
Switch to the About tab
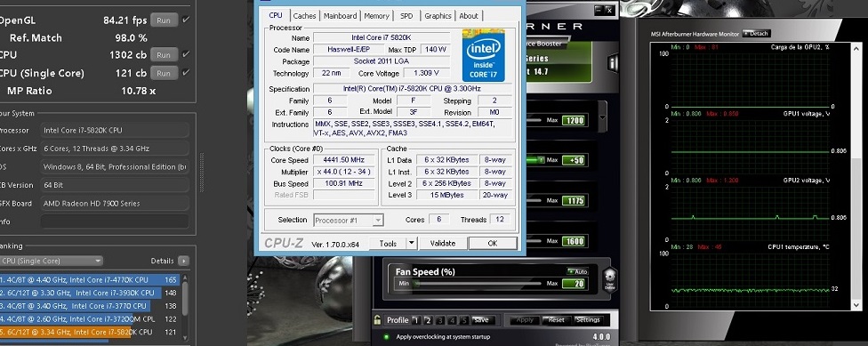pos(469,16)
